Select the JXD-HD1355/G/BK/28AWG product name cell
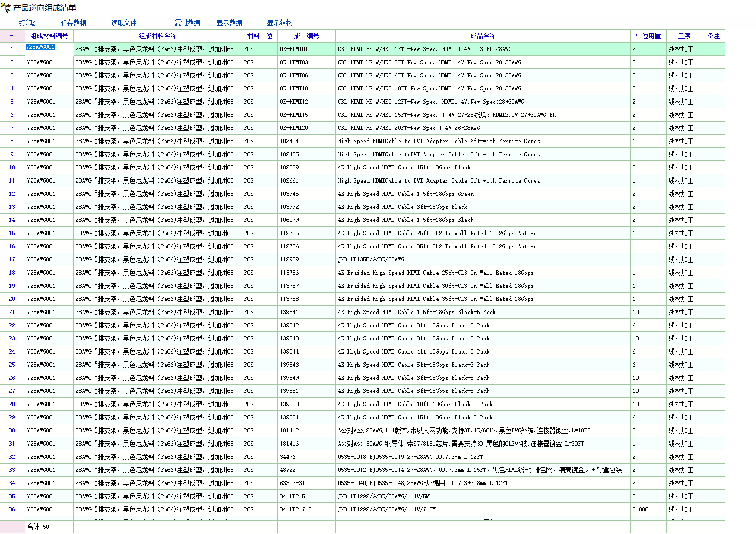 click(x=483, y=259)
